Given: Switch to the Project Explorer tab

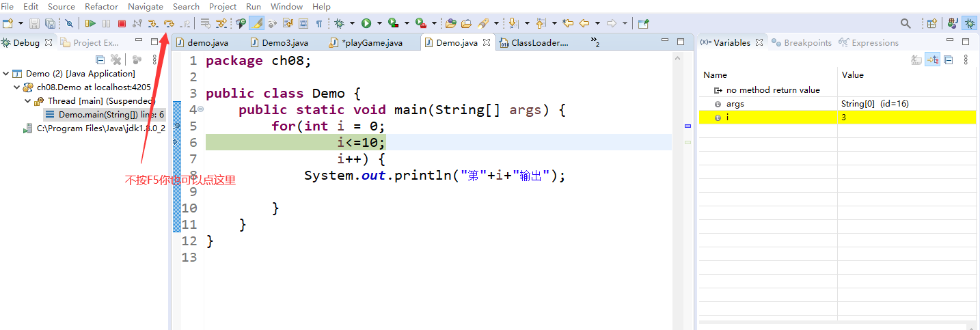Looking at the screenshot, I should (90, 42).
